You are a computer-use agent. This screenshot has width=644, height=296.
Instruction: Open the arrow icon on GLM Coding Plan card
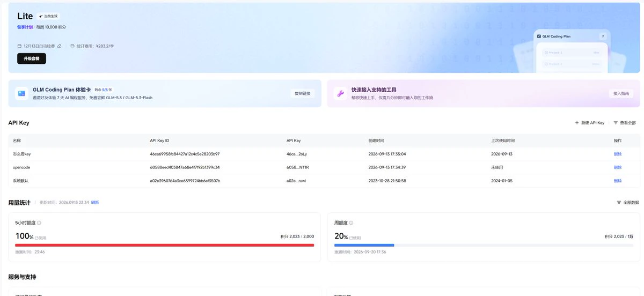click(602, 36)
